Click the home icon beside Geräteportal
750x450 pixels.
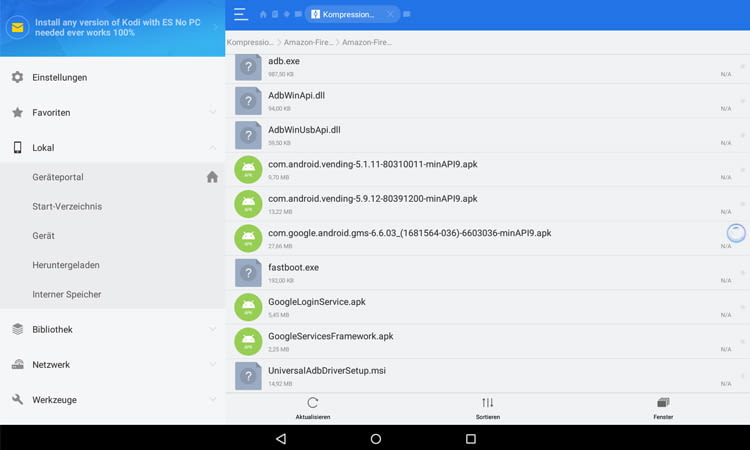(x=212, y=177)
